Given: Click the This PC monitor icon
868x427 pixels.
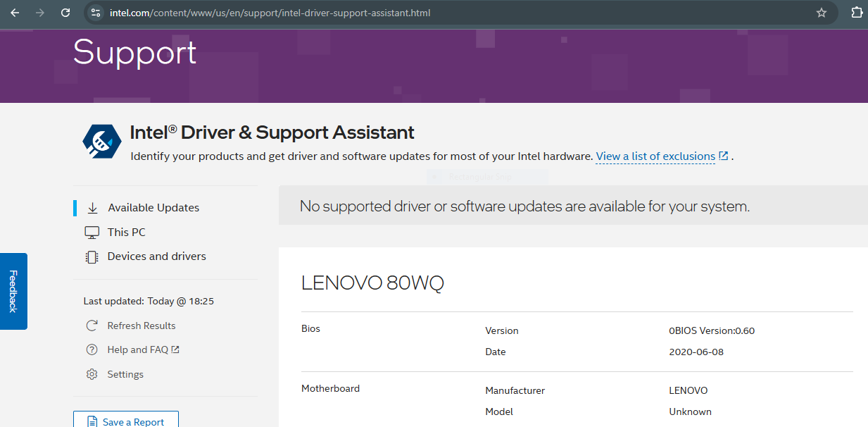Looking at the screenshot, I should click(92, 233).
